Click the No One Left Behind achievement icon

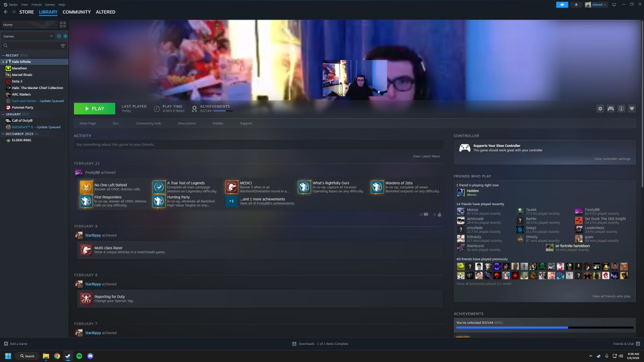[x=86, y=187]
